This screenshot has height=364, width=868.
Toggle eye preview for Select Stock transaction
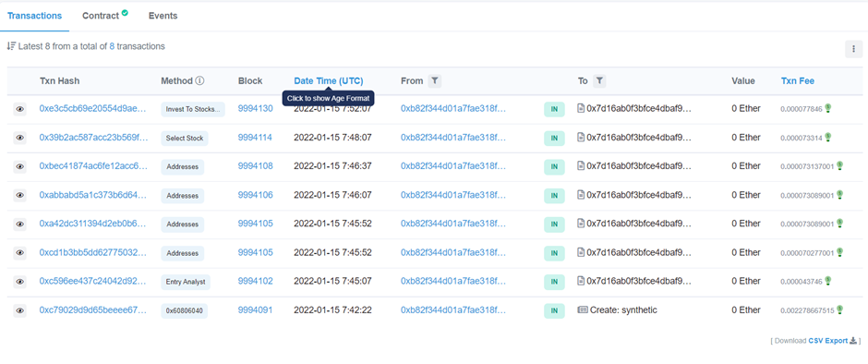20,138
